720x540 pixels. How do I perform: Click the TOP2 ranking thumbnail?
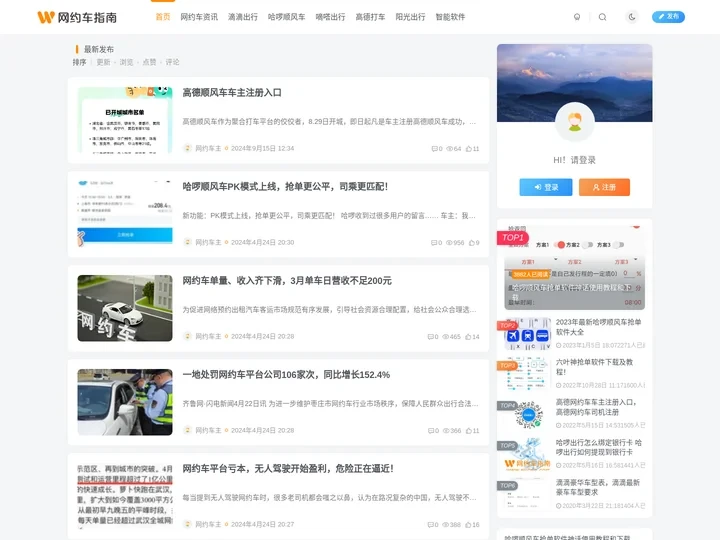527,334
